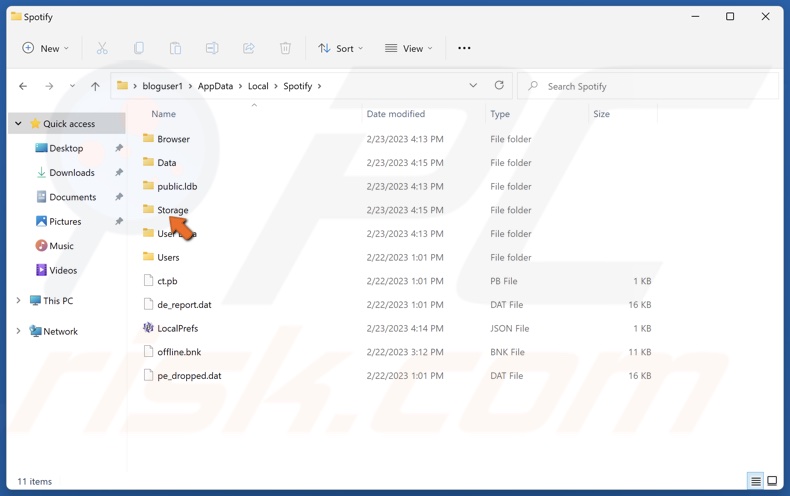Select This PC in sidebar
This screenshot has width=790, height=496.
pos(58,301)
